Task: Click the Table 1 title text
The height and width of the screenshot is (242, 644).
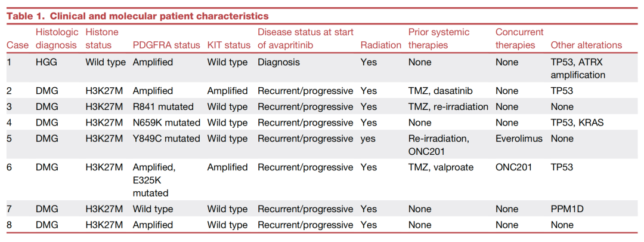Action: pos(137,16)
